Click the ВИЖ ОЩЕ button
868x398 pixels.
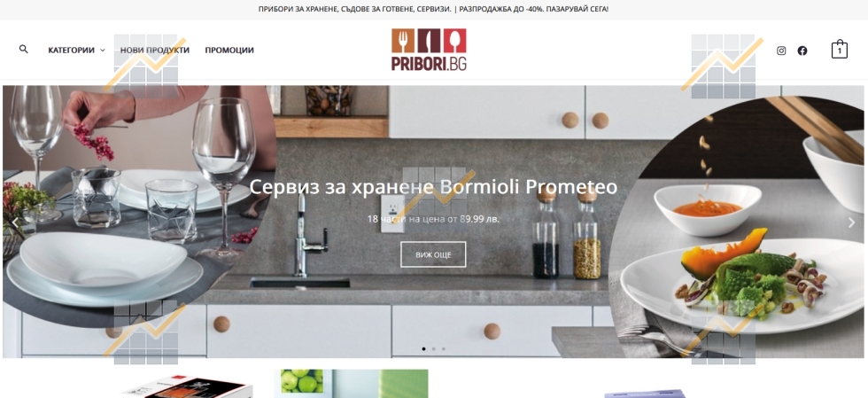tap(433, 254)
